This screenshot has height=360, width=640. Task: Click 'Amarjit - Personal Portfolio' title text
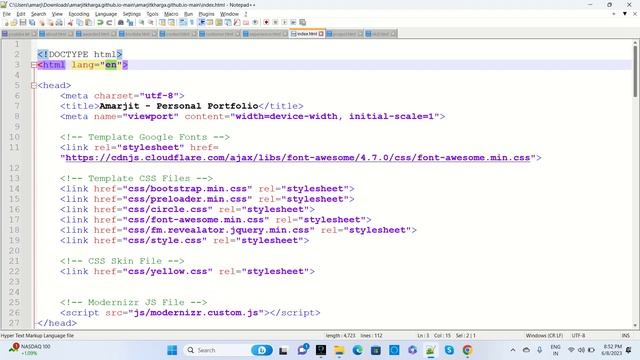pyautogui.click(x=179, y=106)
